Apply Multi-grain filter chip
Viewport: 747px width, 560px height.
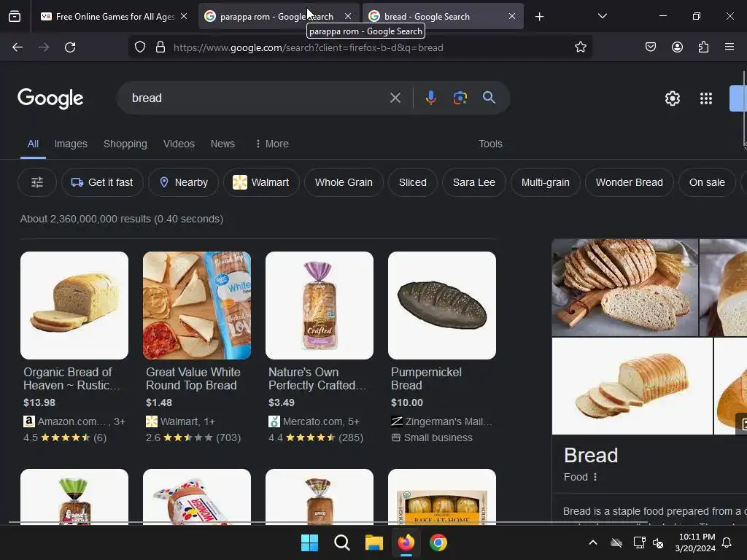click(546, 182)
